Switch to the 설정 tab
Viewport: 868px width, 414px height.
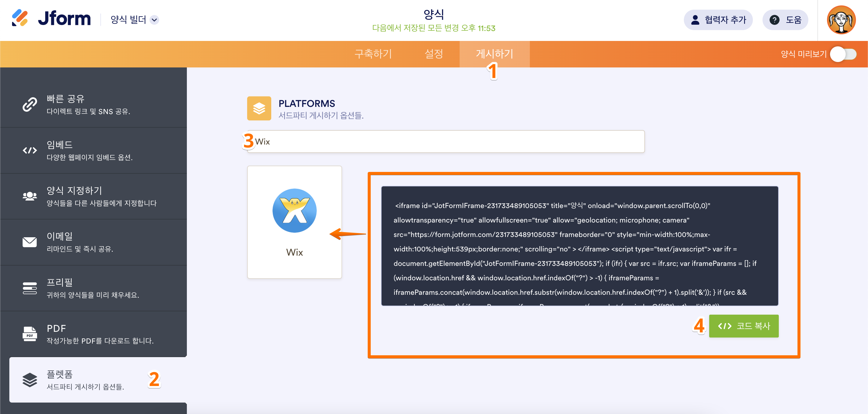coord(434,54)
